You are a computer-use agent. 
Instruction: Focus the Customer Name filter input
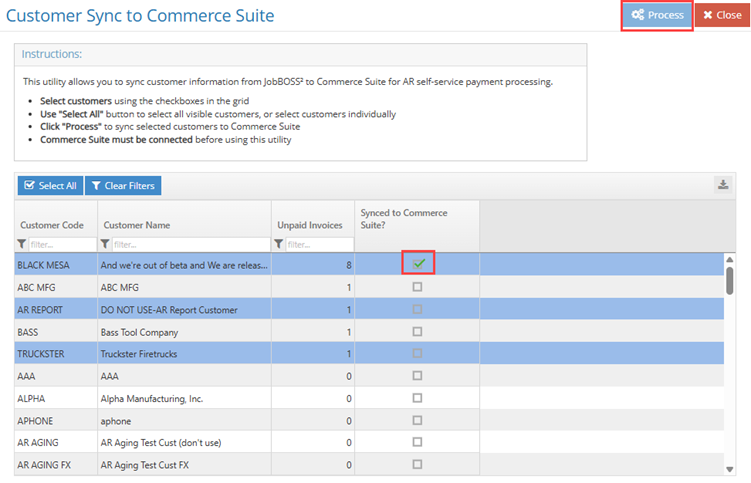[x=188, y=244]
